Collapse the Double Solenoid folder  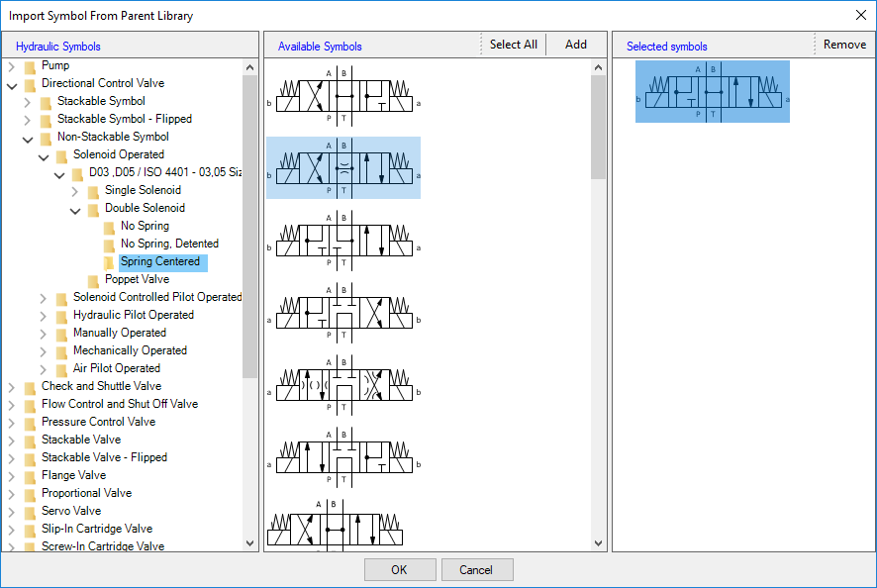pos(76,209)
